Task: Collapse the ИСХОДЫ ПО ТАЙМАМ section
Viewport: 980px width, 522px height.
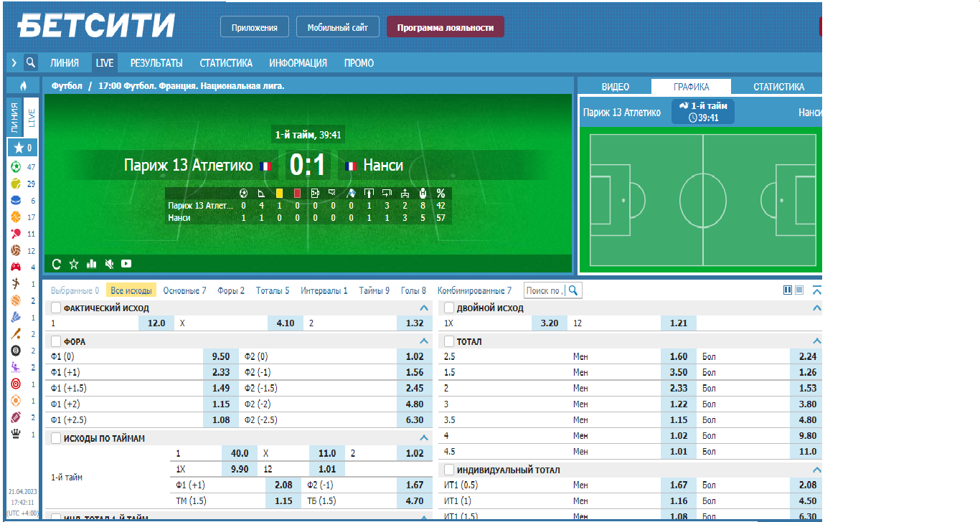Action: [423, 437]
